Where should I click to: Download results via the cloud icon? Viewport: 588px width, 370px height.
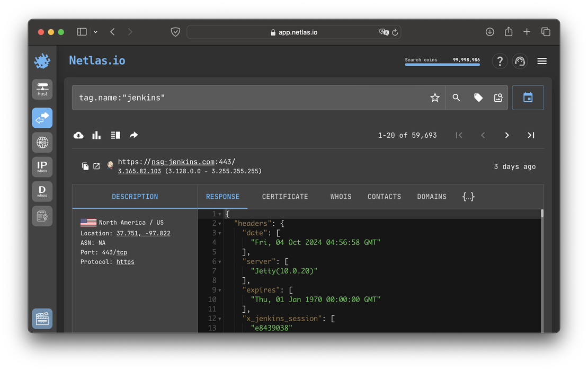coord(78,135)
